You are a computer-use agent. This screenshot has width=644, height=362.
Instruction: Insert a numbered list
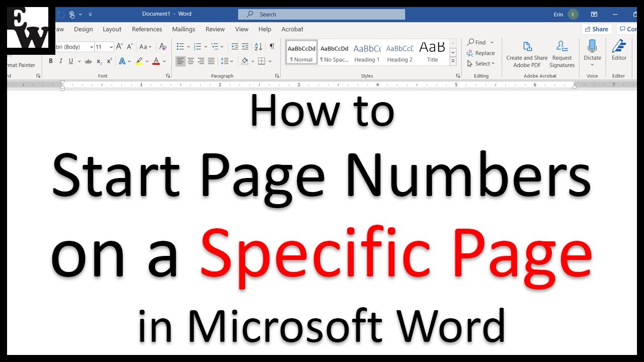(x=198, y=47)
